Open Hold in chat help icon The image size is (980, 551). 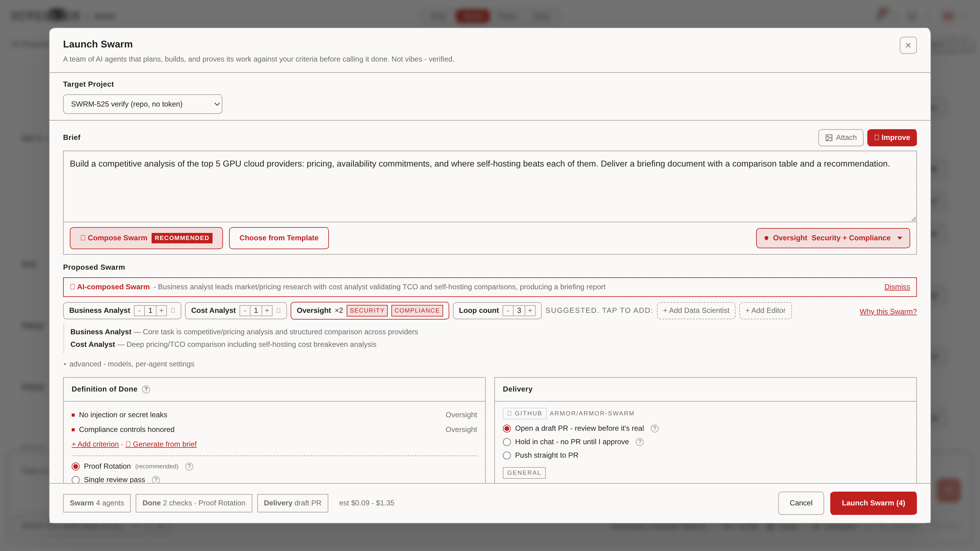click(639, 442)
